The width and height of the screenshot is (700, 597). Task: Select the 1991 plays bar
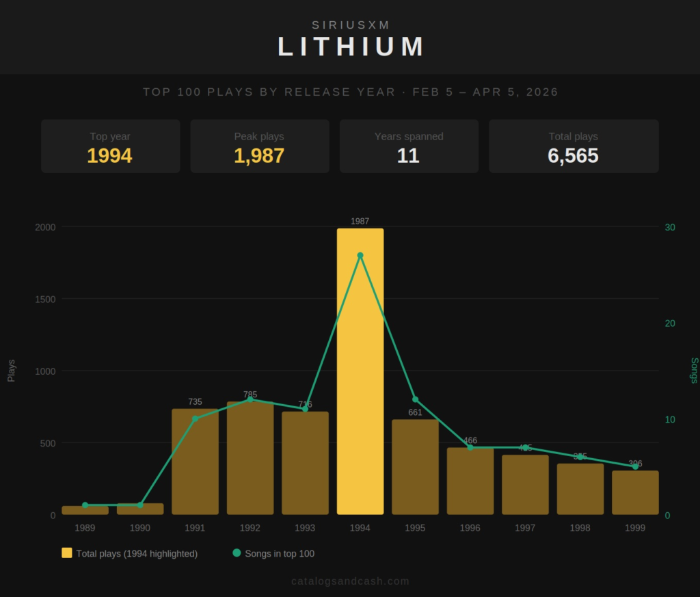click(195, 462)
